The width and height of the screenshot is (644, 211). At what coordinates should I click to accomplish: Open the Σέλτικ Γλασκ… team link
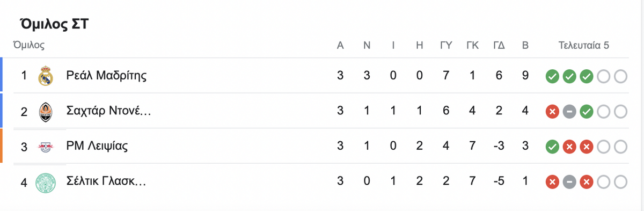(106, 181)
